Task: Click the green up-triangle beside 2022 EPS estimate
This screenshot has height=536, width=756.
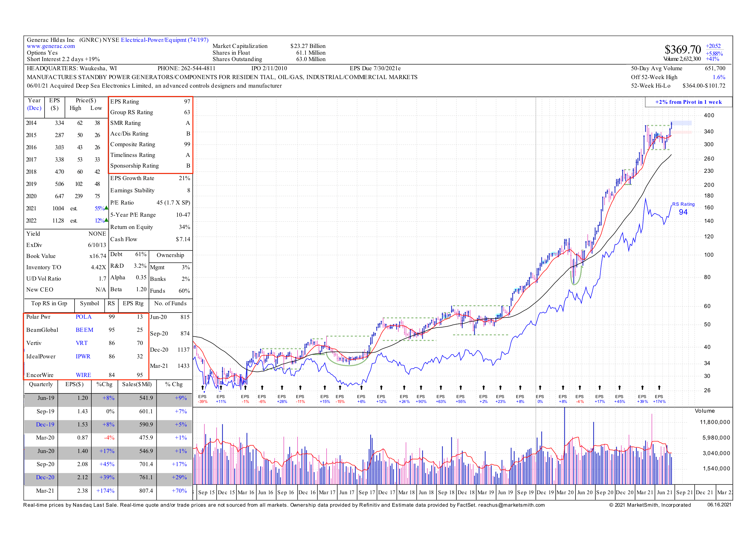Action: (x=106, y=220)
